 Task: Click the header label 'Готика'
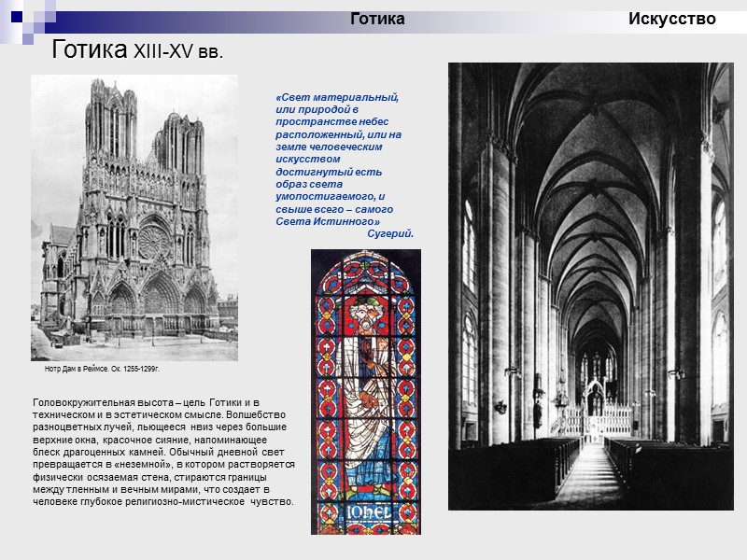[377, 19]
